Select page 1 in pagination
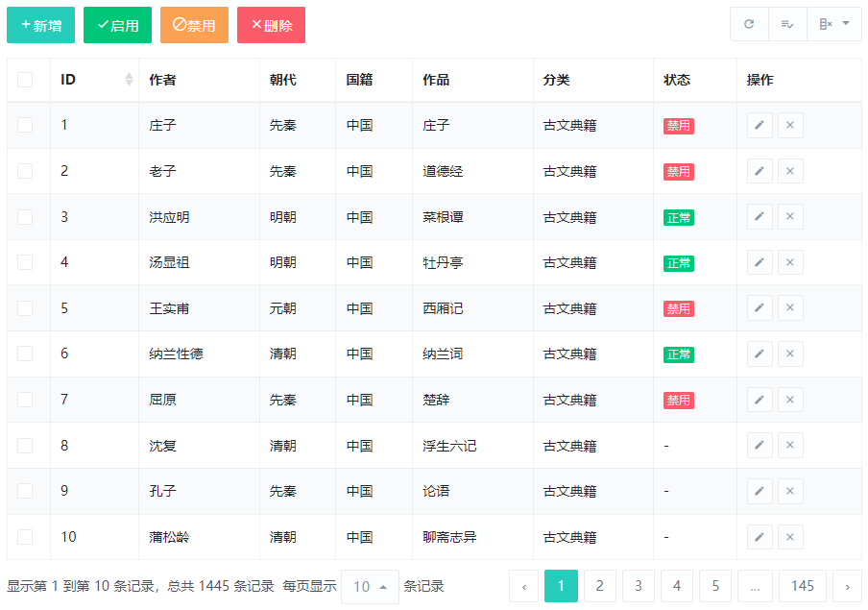The image size is (868, 610). pyautogui.click(x=561, y=586)
